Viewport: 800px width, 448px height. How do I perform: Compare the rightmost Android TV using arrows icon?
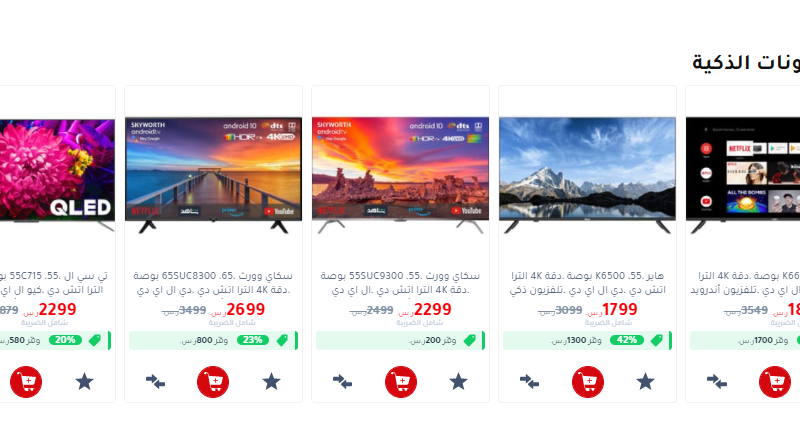(x=716, y=382)
